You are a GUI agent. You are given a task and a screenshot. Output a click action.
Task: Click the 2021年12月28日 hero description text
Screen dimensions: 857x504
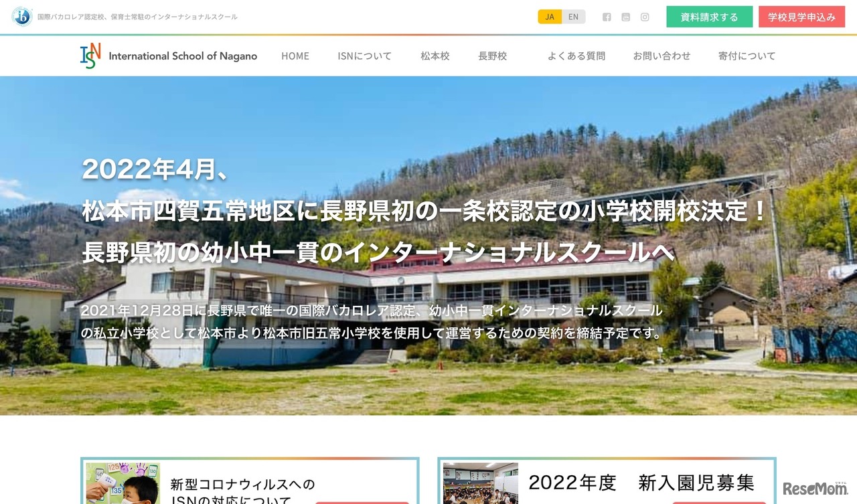coord(372,311)
